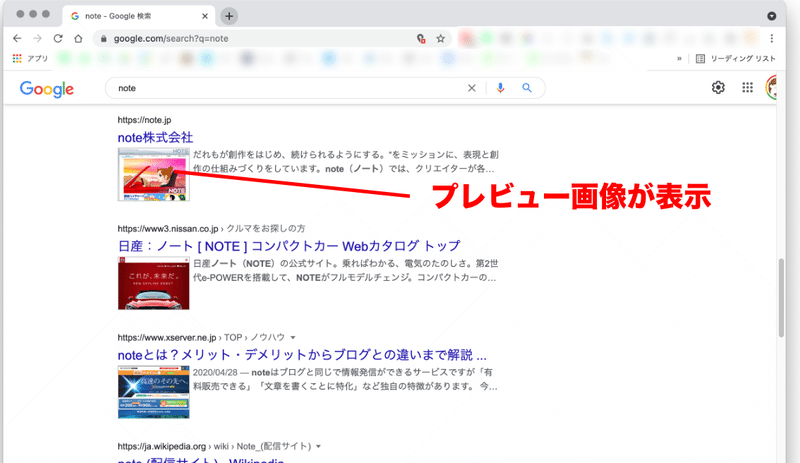Open the reading list icon

[700, 59]
